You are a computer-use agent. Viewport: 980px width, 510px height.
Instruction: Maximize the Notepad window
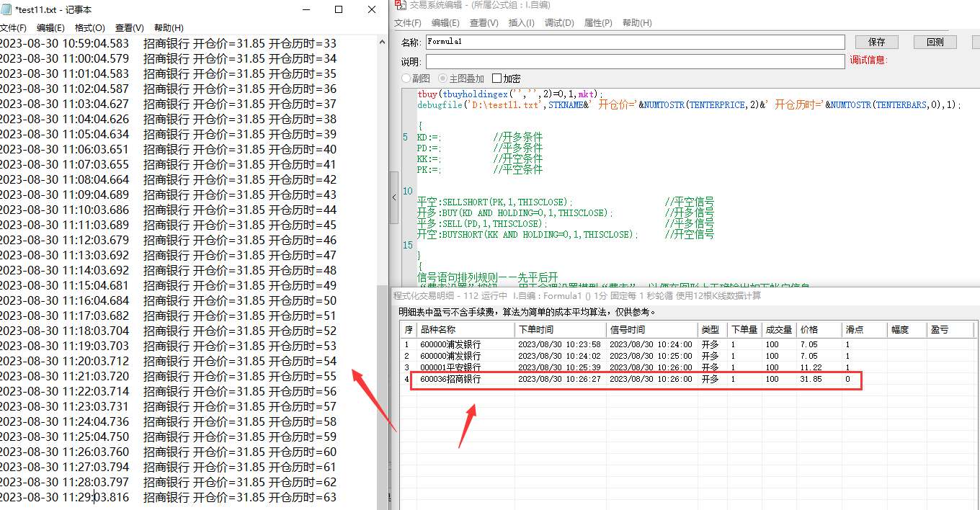(x=339, y=10)
